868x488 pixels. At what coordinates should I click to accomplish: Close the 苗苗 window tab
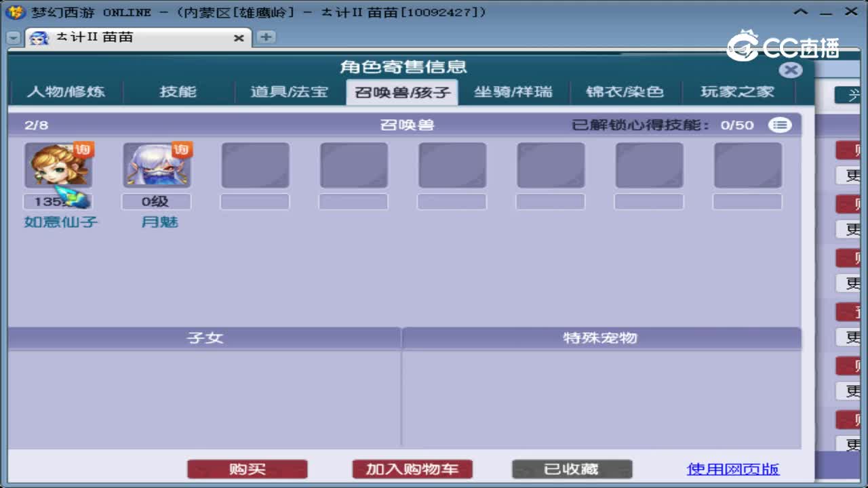[239, 39]
